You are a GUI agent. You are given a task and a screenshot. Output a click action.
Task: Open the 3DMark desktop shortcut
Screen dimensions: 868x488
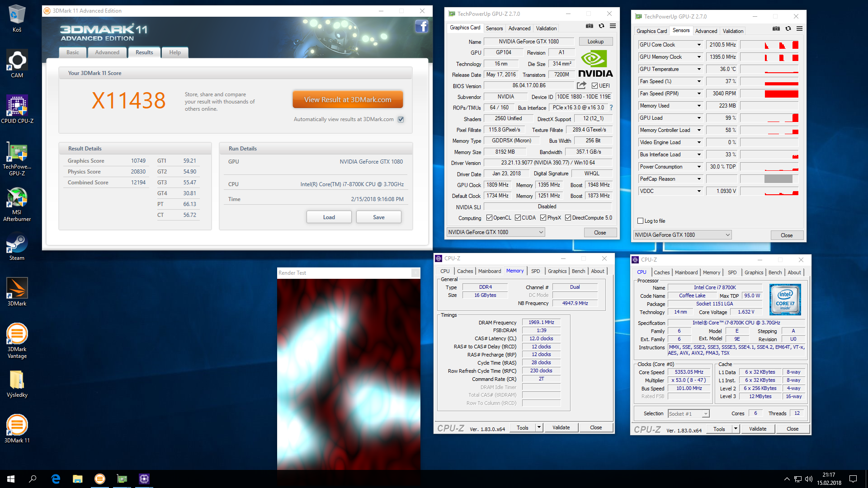pos(17,292)
